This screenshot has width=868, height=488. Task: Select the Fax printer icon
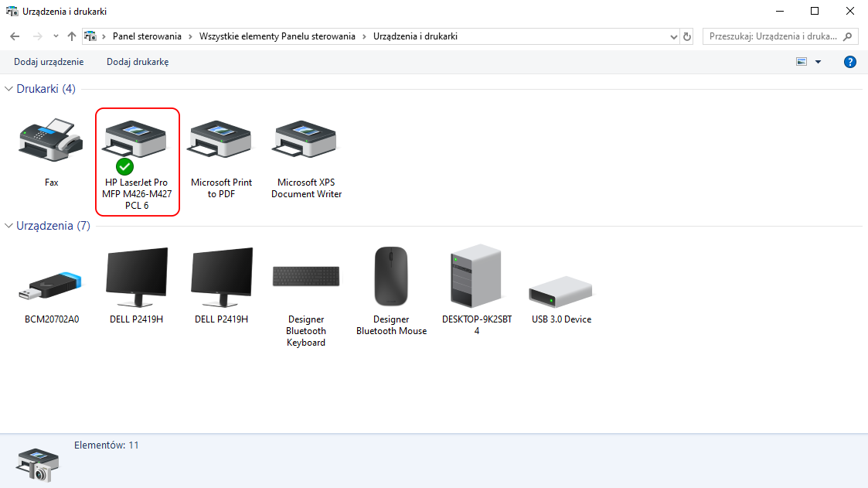click(x=51, y=140)
